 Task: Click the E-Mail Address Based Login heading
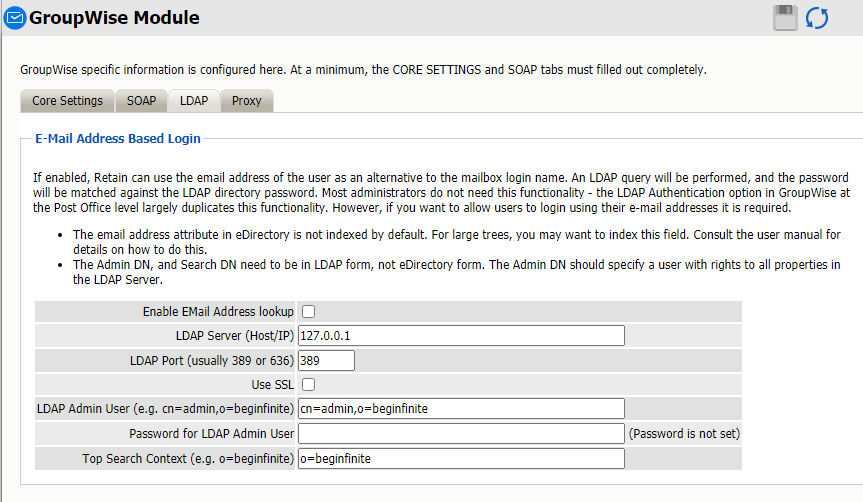pyautogui.click(x=118, y=138)
